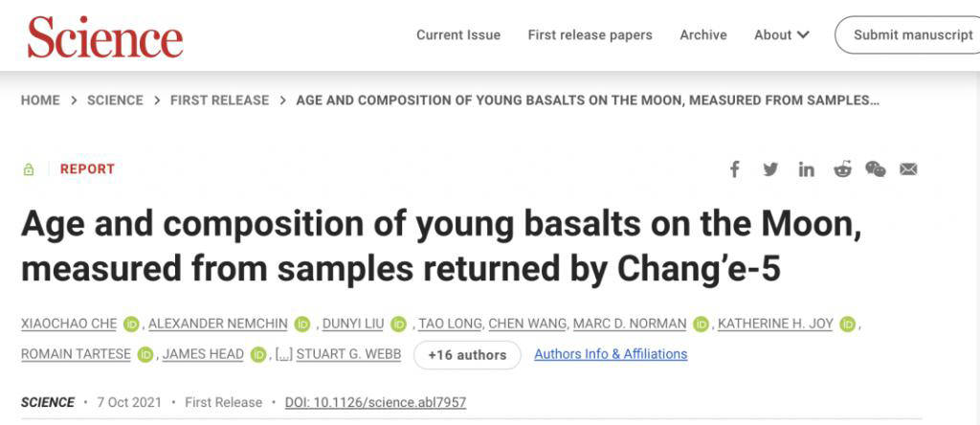Viewport: 980px width, 425px height.
Task: Share article on Facebook
Action: 735,169
